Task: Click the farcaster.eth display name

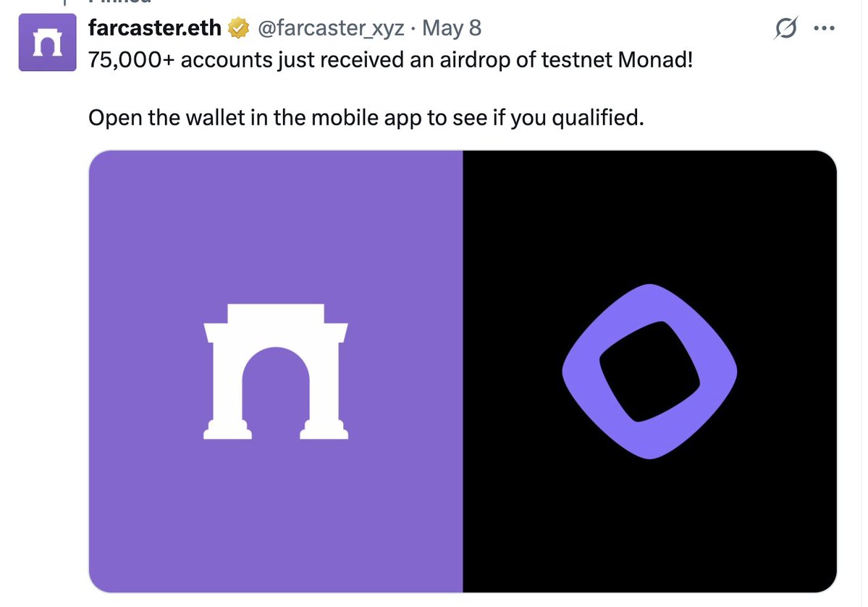Action: (x=156, y=29)
